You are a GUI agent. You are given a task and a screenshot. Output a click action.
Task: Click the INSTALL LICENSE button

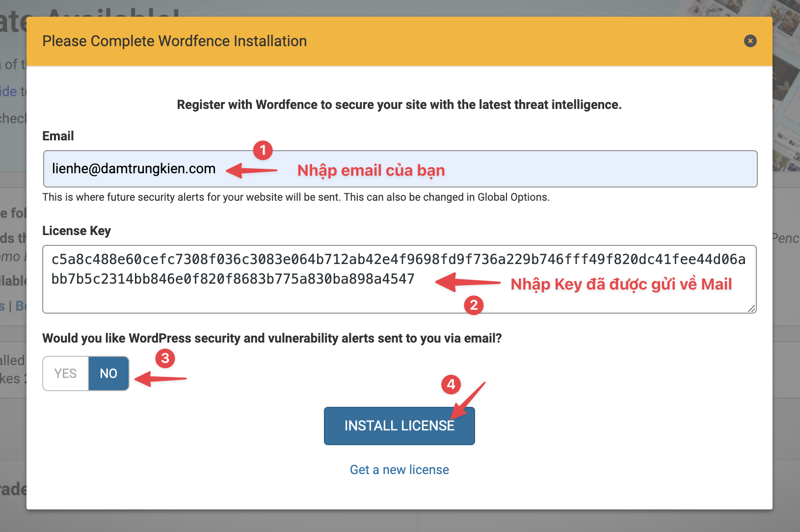point(399,426)
